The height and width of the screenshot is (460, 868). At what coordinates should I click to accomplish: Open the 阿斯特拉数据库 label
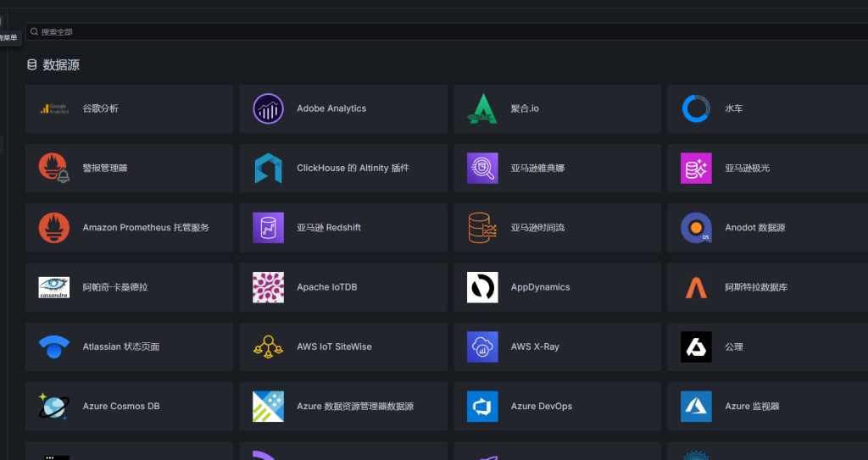(756, 287)
